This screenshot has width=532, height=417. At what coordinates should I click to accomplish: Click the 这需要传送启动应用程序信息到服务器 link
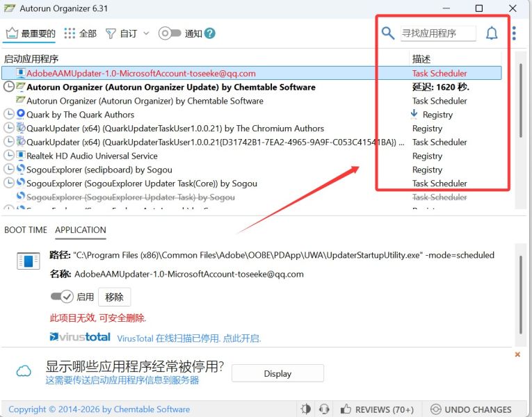coord(122,380)
